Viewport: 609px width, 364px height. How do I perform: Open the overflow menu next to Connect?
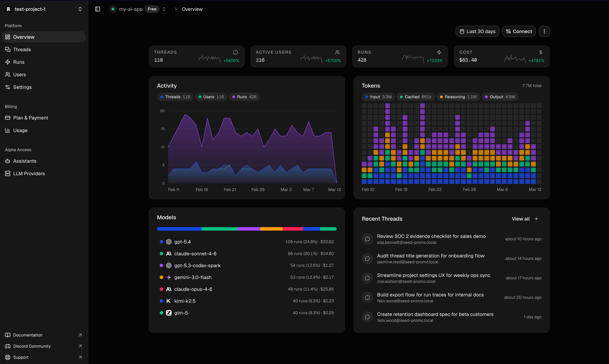point(544,31)
